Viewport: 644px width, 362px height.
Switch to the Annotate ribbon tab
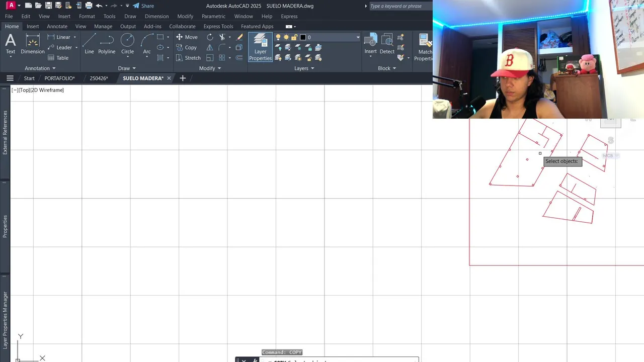click(57, 26)
